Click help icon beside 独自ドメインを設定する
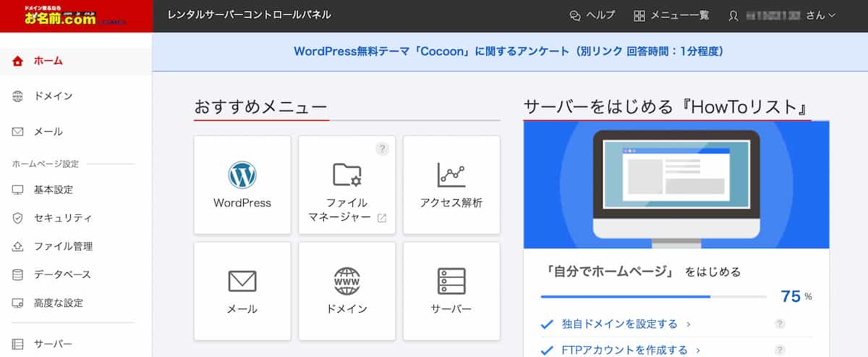The width and height of the screenshot is (868, 357). tap(780, 324)
